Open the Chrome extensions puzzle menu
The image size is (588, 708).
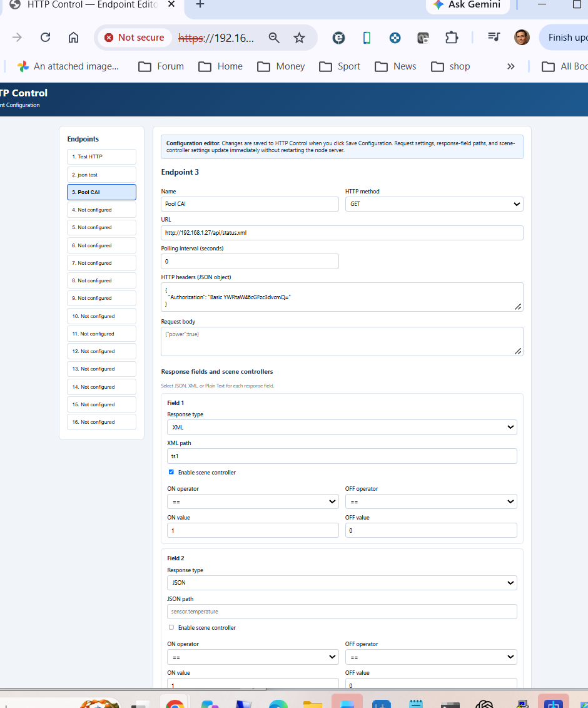(x=451, y=38)
